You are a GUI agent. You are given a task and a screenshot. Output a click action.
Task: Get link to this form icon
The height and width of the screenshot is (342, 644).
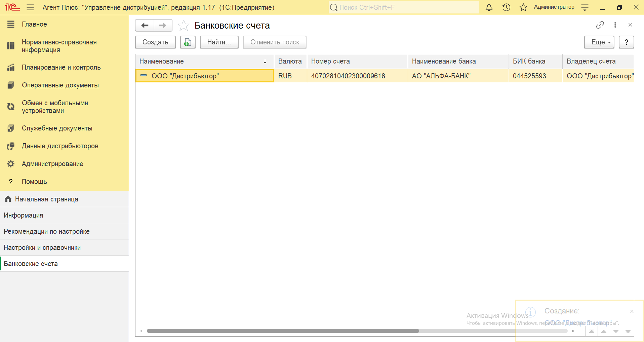(x=600, y=25)
